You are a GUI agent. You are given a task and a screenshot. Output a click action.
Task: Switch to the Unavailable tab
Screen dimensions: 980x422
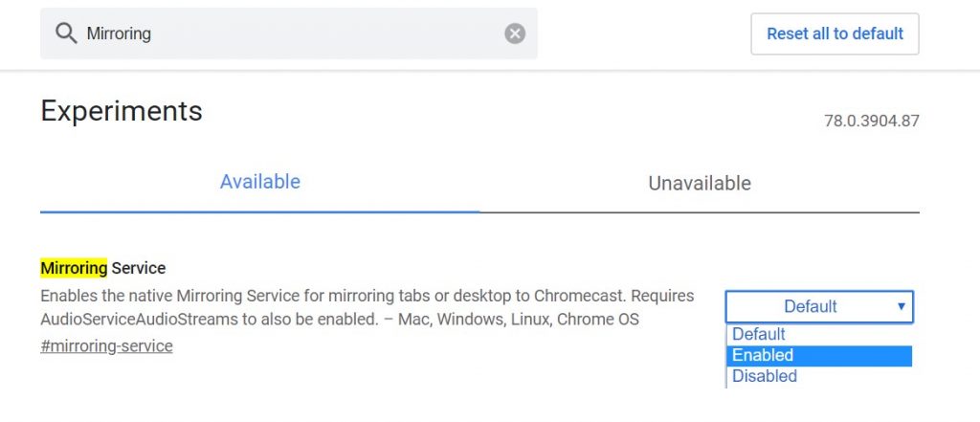pos(700,183)
